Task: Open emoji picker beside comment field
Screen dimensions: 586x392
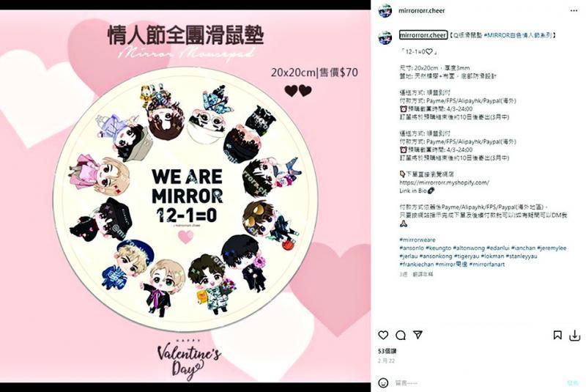Action: (383, 382)
